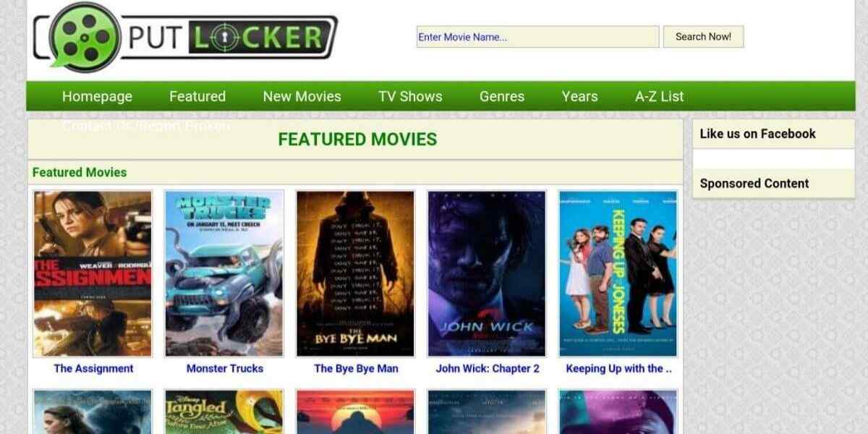Open the A-Z List menu item
Viewport: 868px width, 434px height.
660,96
